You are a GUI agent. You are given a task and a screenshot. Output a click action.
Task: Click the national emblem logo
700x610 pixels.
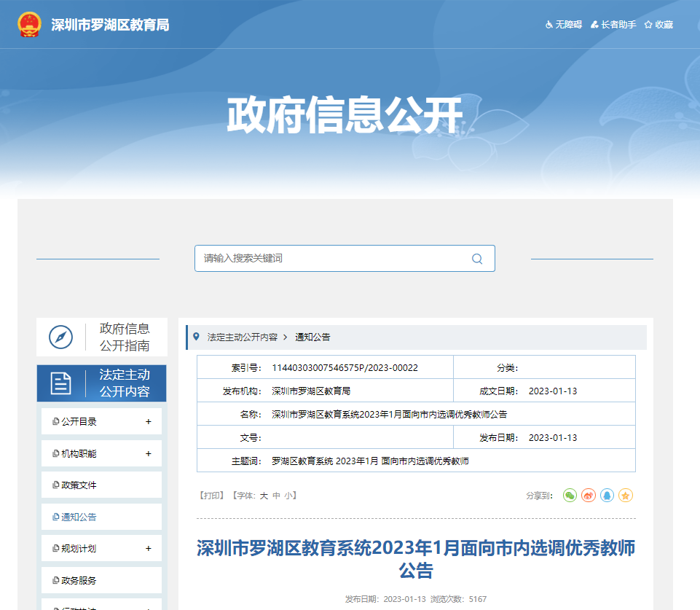(x=29, y=25)
